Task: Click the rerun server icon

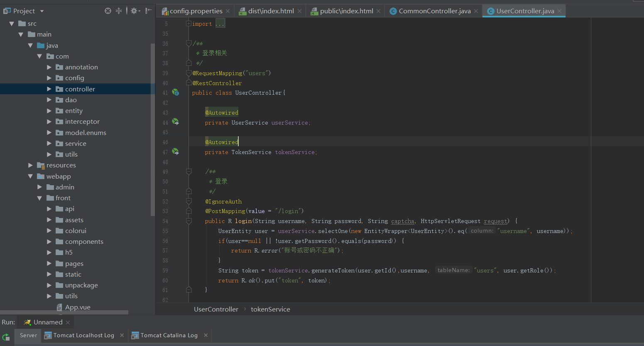Action: coord(6,337)
